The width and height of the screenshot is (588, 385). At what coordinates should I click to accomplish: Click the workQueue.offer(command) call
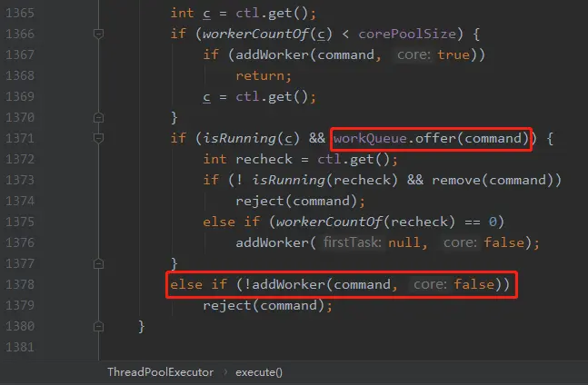click(432, 139)
